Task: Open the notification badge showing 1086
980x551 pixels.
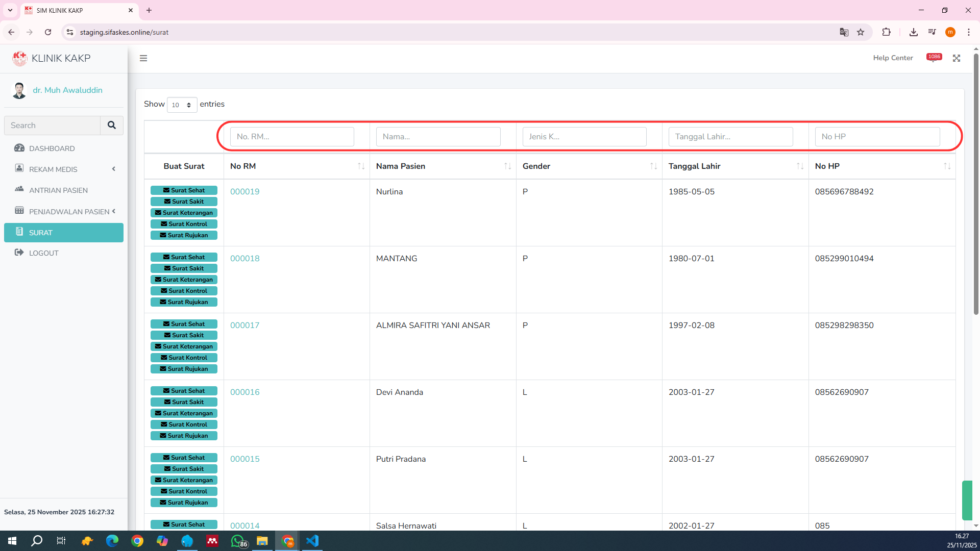Action: point(934,57)
